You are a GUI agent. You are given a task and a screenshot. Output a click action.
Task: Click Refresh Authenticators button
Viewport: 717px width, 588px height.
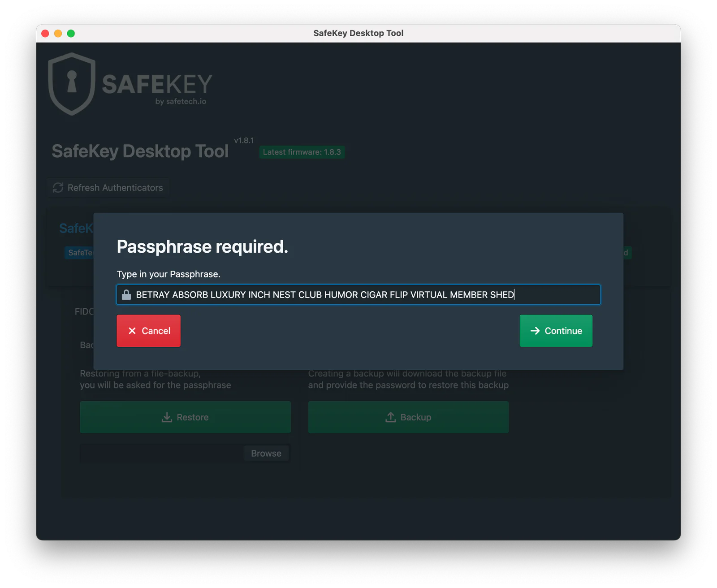point(108,188)
